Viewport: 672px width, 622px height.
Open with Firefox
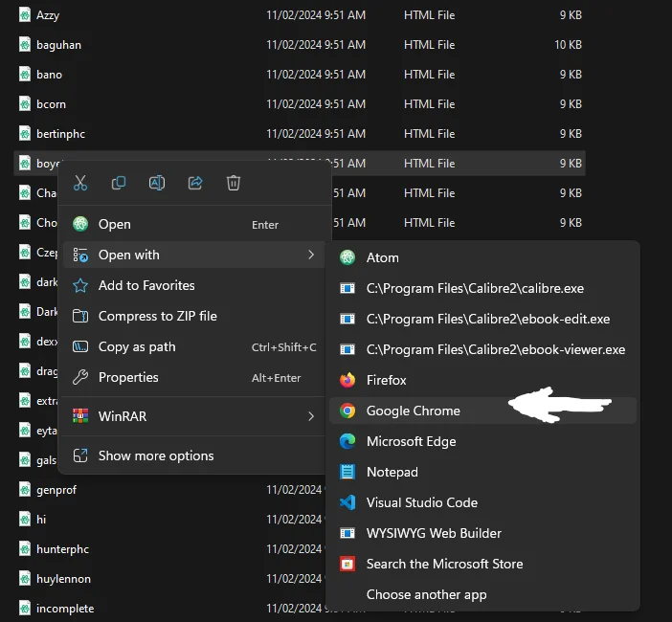483,381
